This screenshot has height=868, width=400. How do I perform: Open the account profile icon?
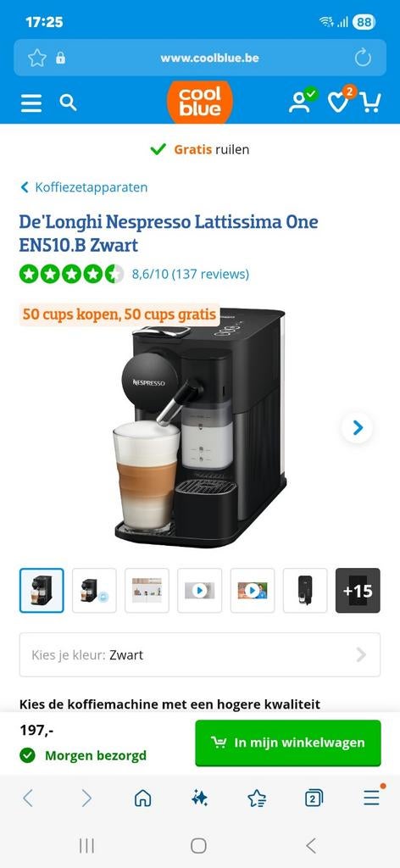[301, 102]
